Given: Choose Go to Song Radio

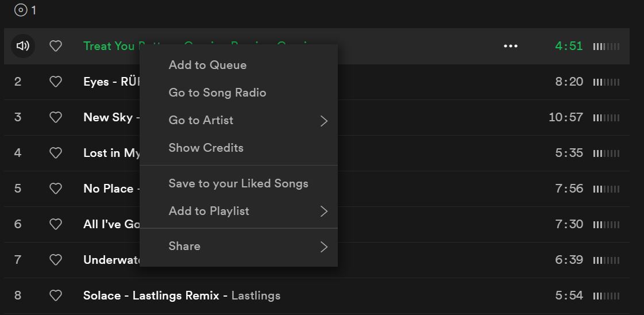Looking at the screenshot, I should (x=238, y=93).
